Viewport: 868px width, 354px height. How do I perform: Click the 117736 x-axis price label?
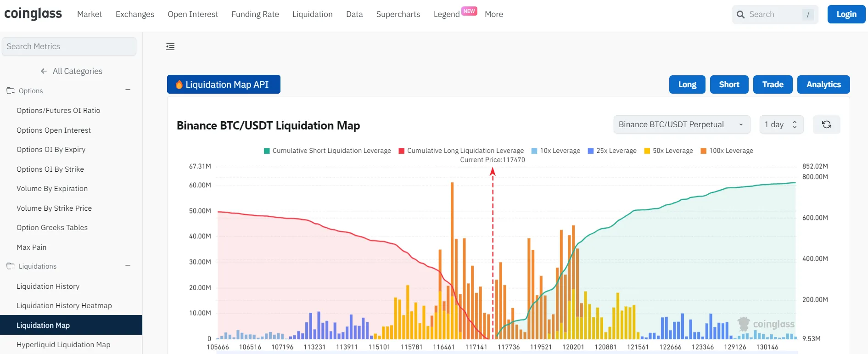[509, 347]
